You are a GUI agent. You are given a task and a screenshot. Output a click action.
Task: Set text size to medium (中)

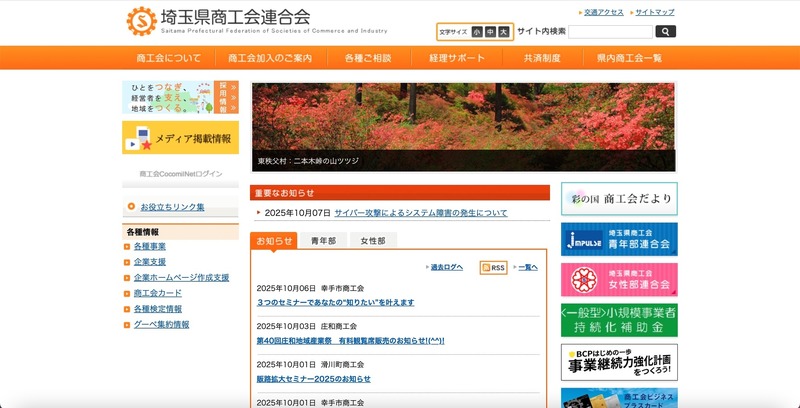[491, 32]
